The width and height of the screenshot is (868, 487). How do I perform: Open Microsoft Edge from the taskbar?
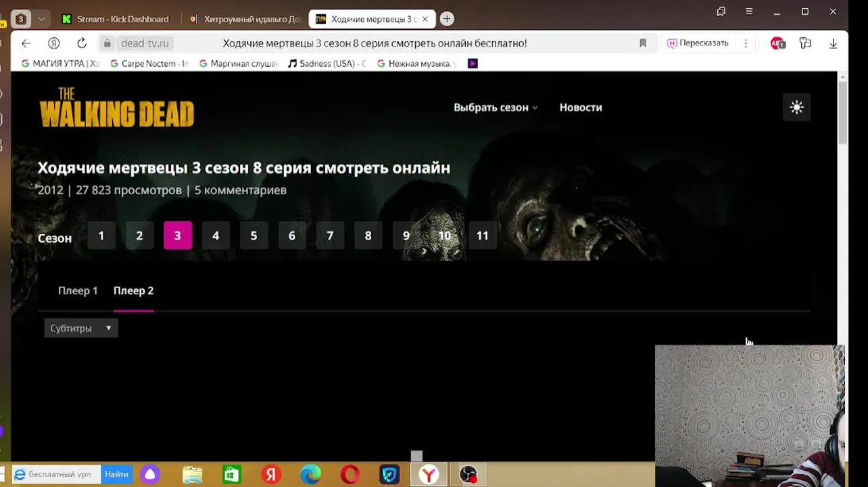[x=311, y=475]
